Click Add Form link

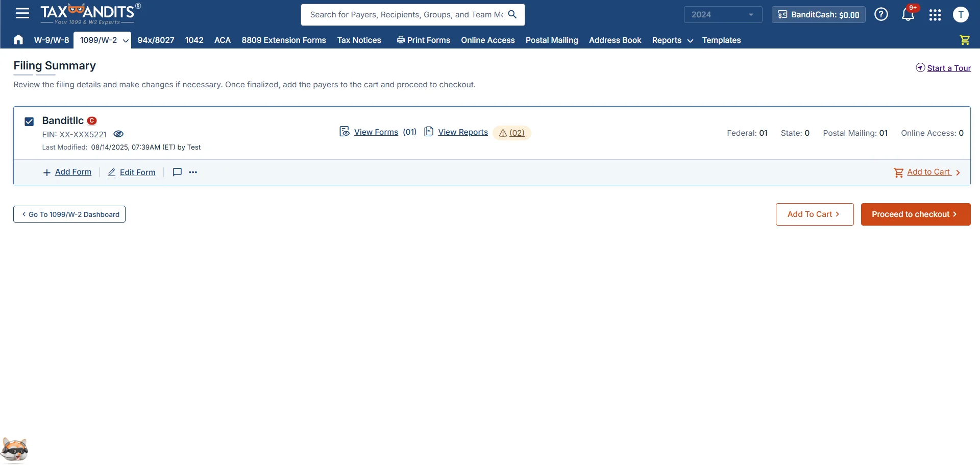(73, 172)
